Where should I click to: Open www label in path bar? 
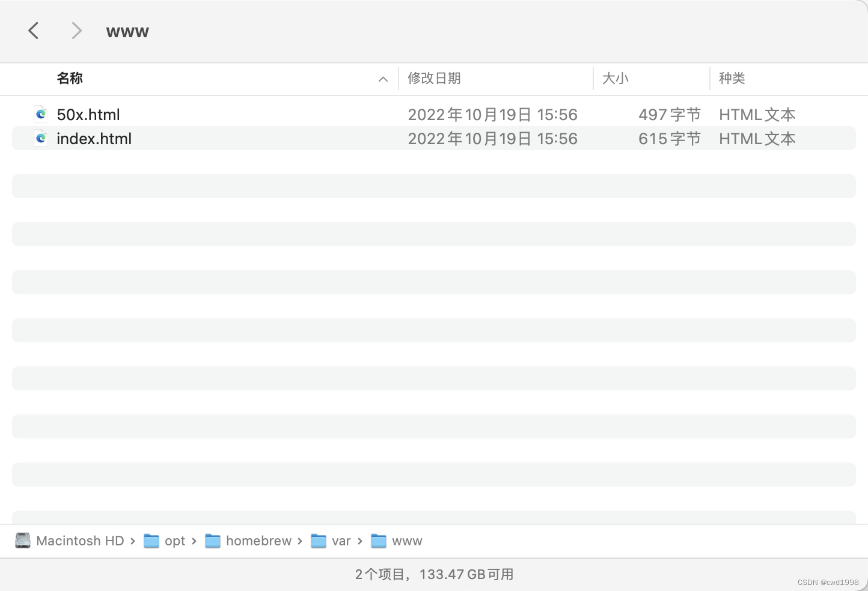pyautogui.click(x=407, y=541)
